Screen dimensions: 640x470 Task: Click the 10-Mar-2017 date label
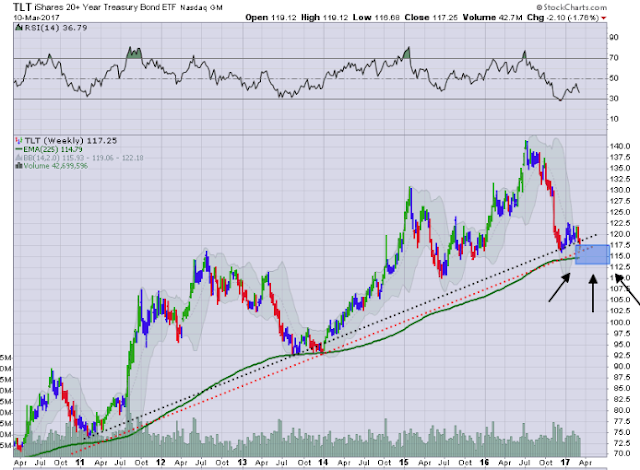coord(36,18)
